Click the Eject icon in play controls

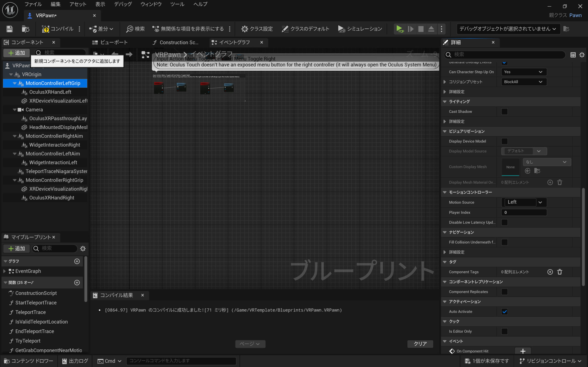tap(431, 29)
